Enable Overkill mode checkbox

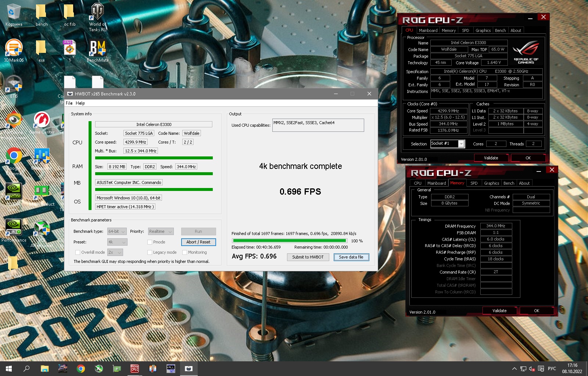point(78,252)
